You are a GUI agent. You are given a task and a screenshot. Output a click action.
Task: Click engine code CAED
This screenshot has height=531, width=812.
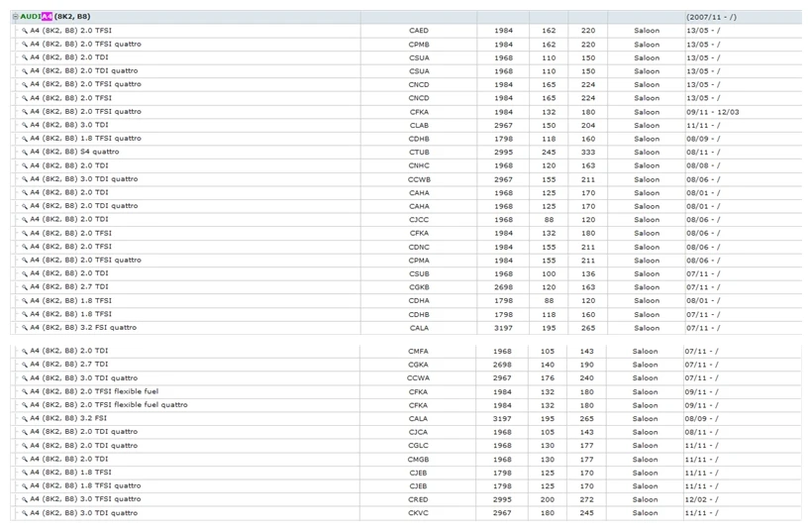[419, 31]
